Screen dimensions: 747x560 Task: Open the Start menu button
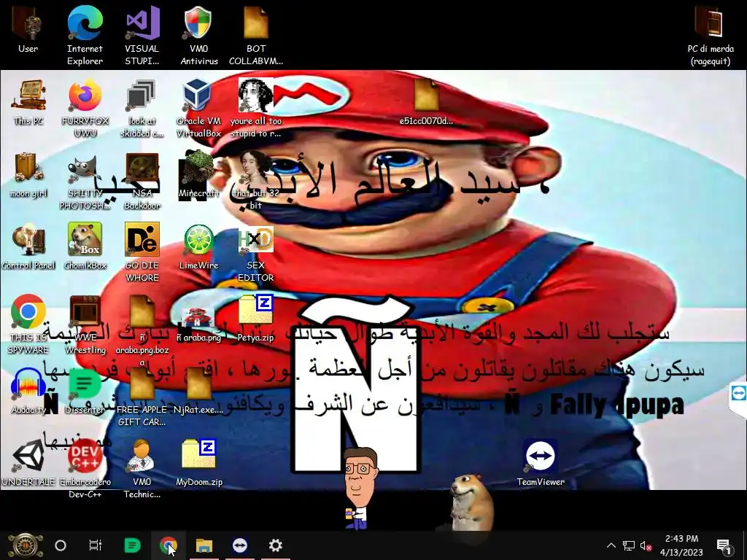point(25,545)
